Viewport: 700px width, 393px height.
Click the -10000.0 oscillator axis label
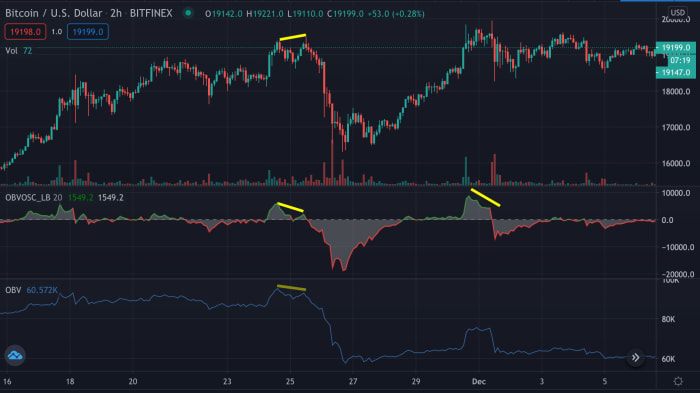point(677,247)
